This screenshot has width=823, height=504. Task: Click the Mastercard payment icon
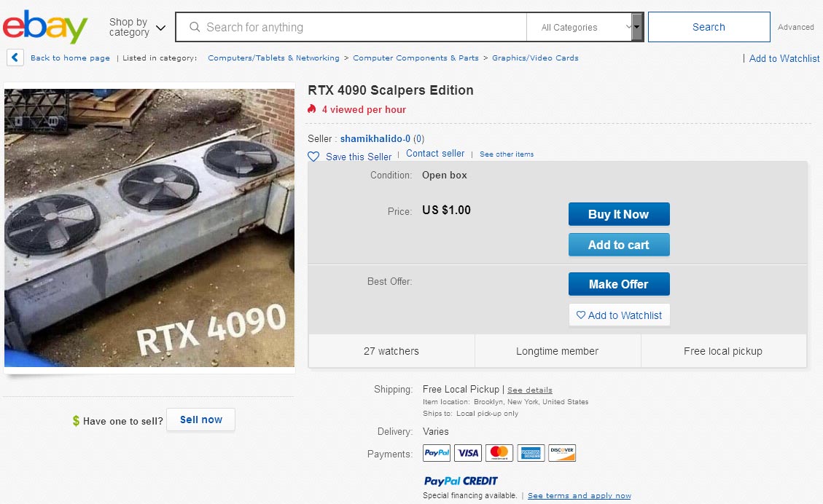[x=499, y=453]
